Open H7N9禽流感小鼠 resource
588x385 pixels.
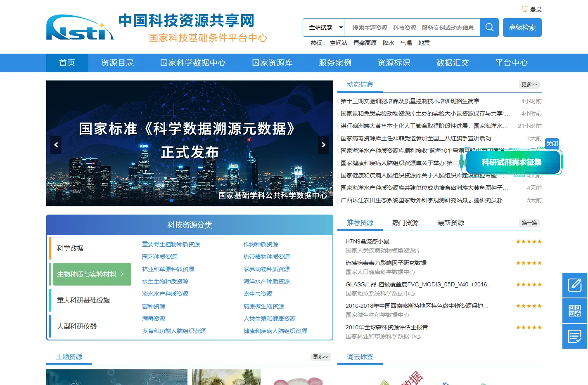pos(367,241)
